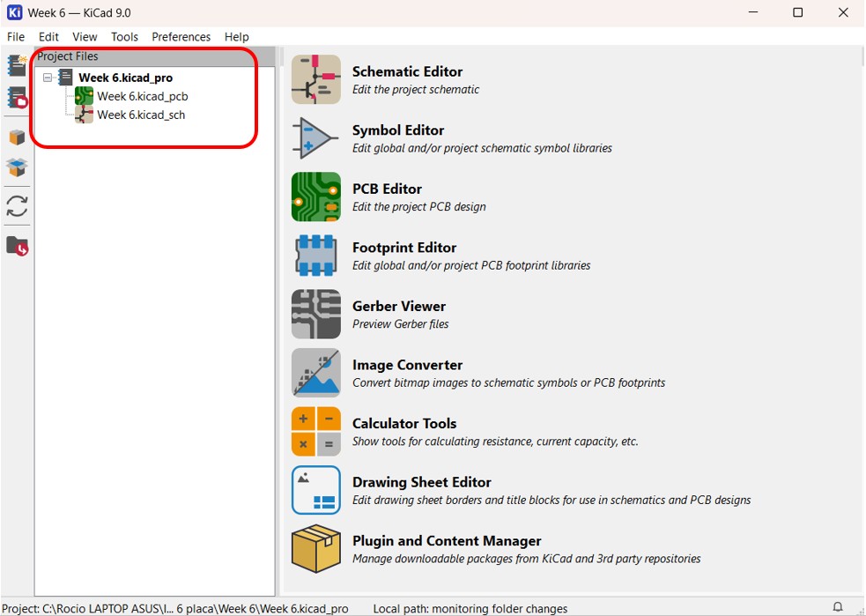866x616 pixels.
Task: Open Calculator Tools via orange icon
Action: pyautogui.click(x=316, y=431)
